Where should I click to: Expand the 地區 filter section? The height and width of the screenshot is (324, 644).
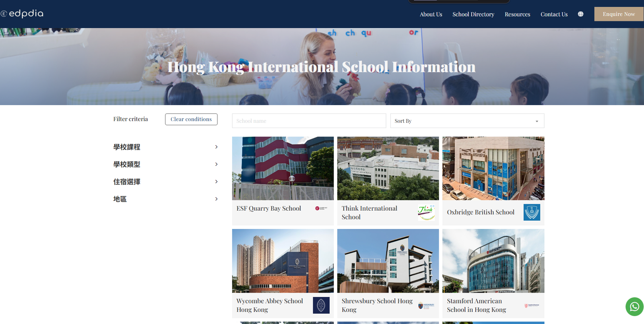pos(165,199)
